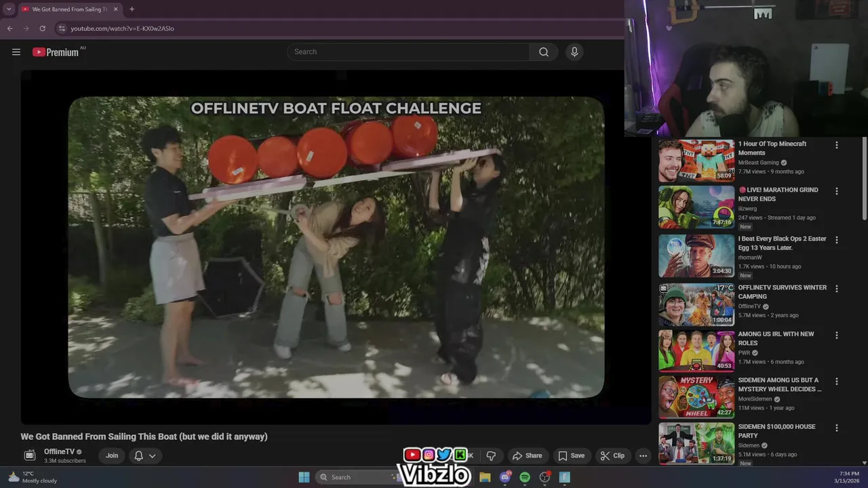This screenshot has width=868, height=488.
Task: Click the 'AMONG US IRL WITH NEW ROLES' title
Action: [776, 338]
